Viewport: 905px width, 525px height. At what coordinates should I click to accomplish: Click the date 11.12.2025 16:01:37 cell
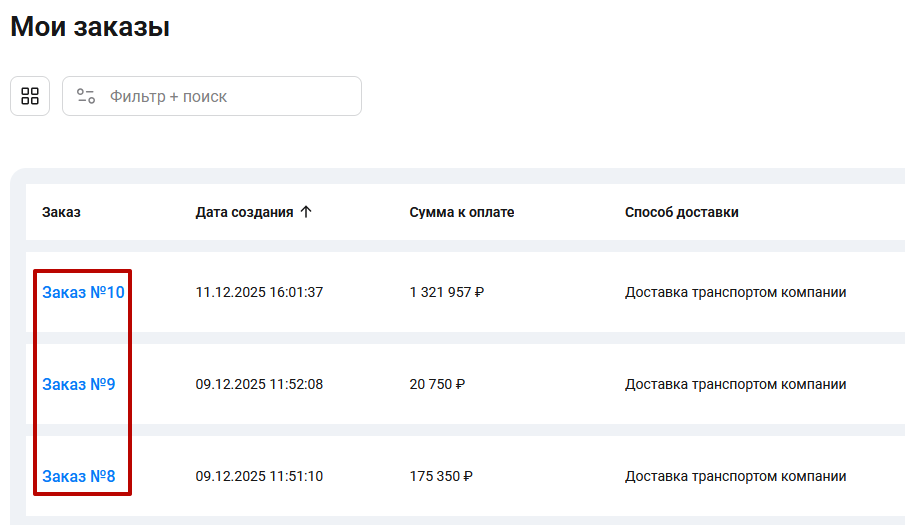[x=259, y=292]
